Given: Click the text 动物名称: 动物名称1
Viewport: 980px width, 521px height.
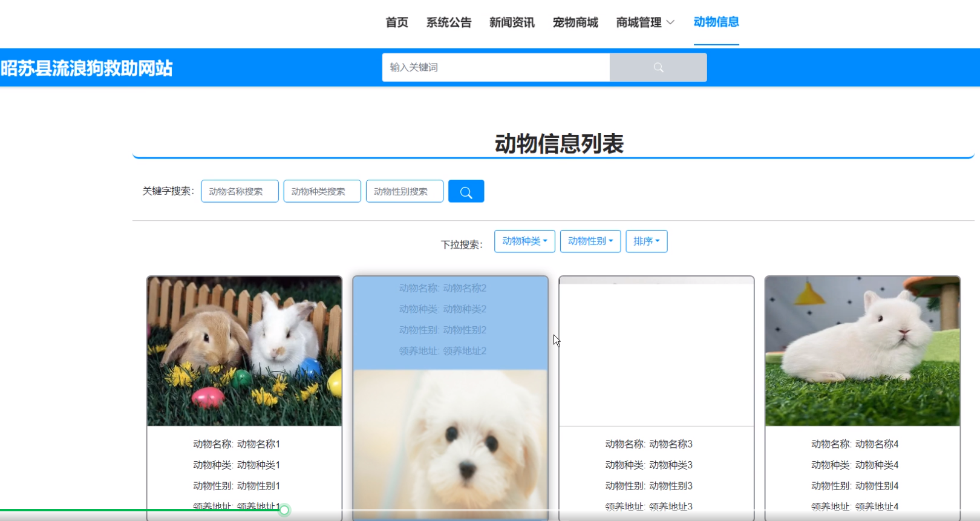Looking at the screenshot, I should click(237, 444).
